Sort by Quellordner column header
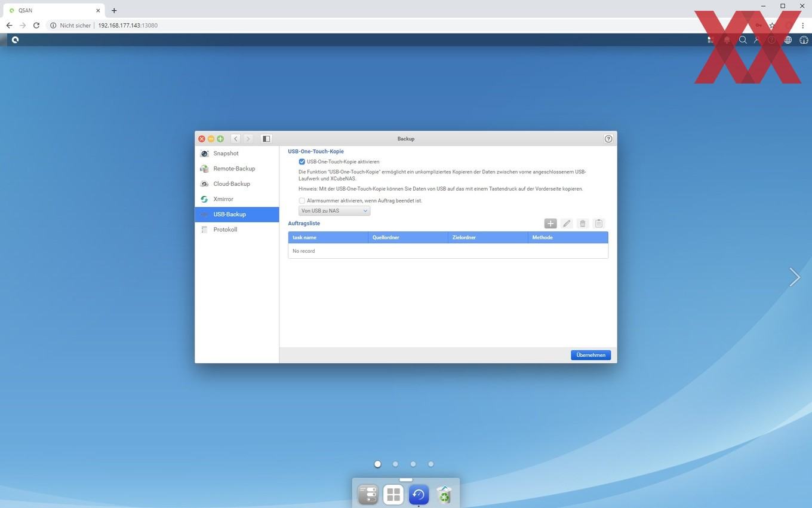Image resolution: width=812 pixels, height=508 pixels. coord(408,238)
